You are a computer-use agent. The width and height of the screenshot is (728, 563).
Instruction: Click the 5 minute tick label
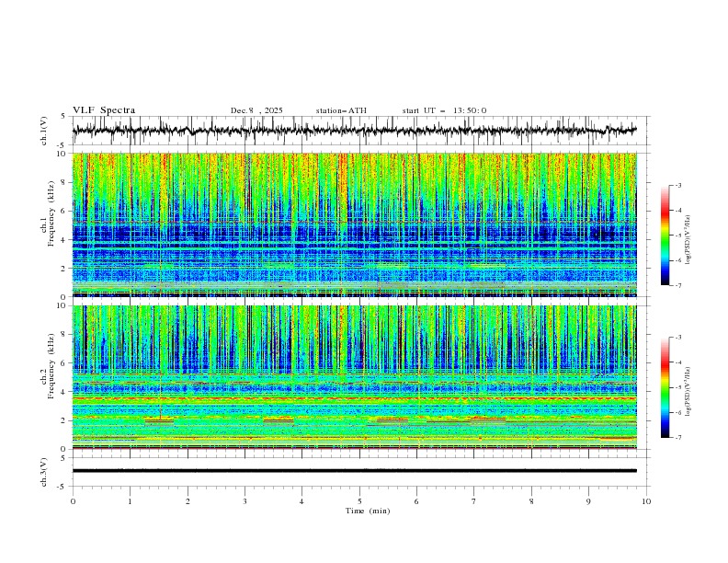(359, 501)
